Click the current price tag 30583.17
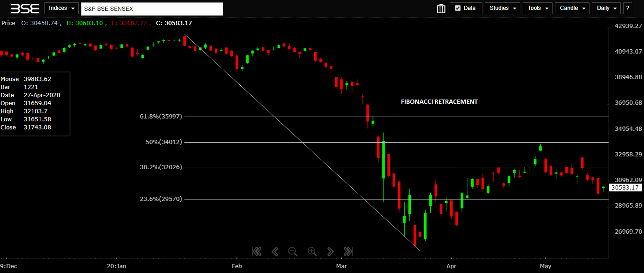The height and width of the screenshot is (273, 644). [626, 188]
